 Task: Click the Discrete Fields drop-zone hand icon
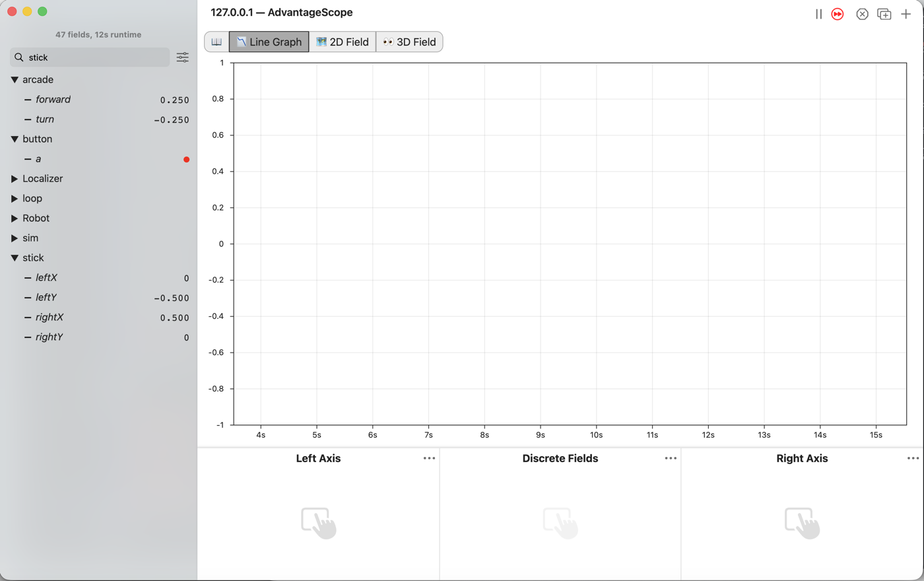[x=560, y=523]
